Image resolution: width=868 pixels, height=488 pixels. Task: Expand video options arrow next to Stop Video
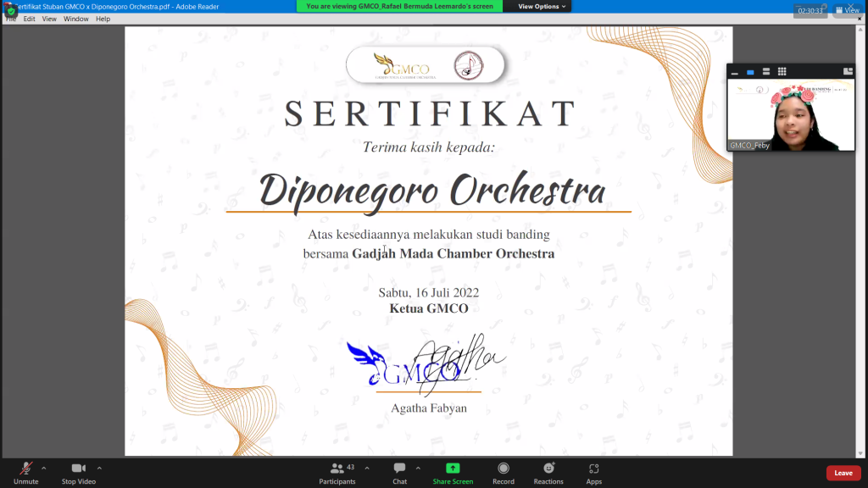(x=99, y=467)
